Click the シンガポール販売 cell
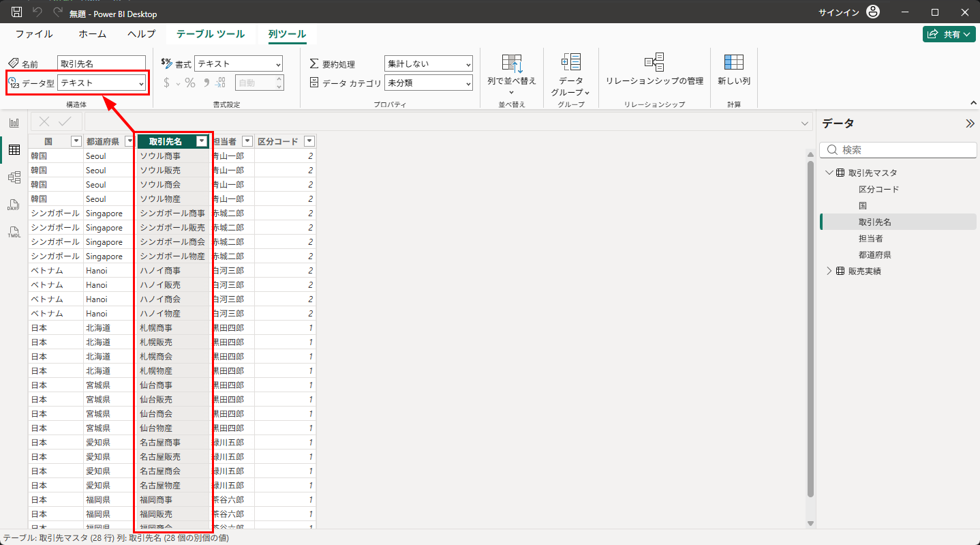This screenshot has width=980, height=545. (172, 227)
